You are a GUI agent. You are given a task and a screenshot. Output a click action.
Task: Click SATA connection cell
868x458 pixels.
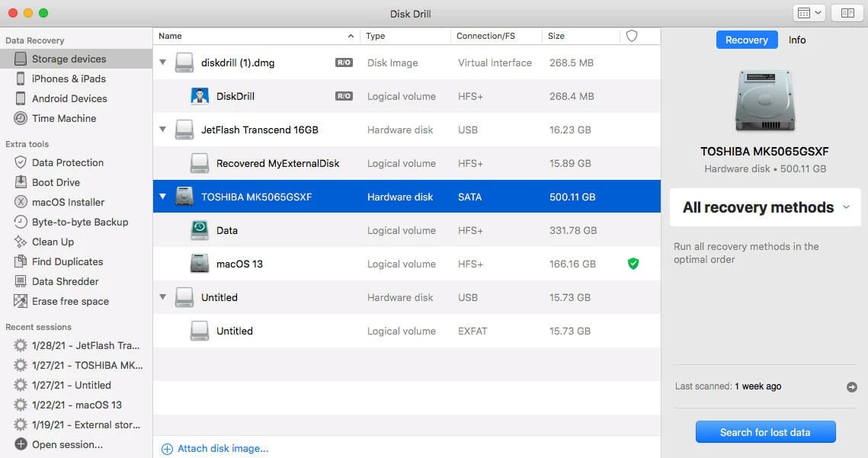pyautogui.click(x=469, y=197)
